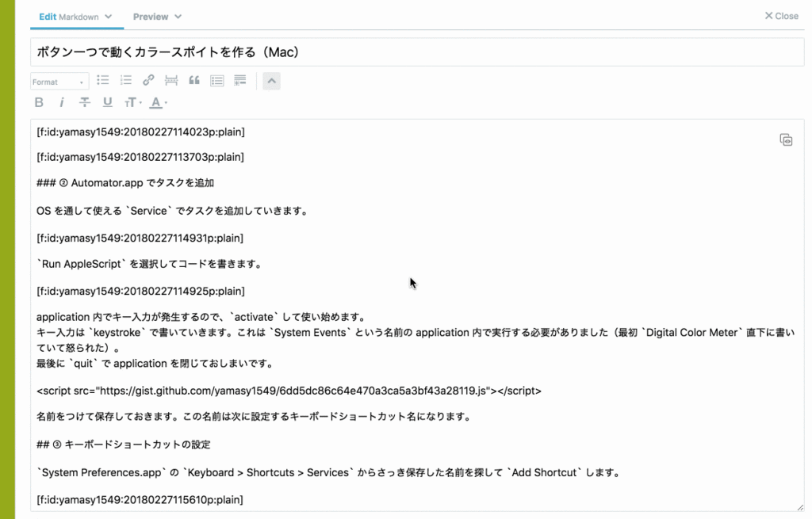
Task: Insert a numbered list
Action: 125,79
